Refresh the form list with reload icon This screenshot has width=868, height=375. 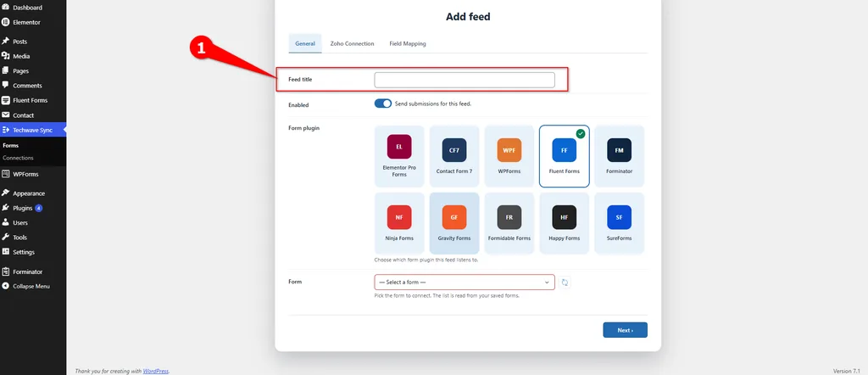tap(565, 283)
